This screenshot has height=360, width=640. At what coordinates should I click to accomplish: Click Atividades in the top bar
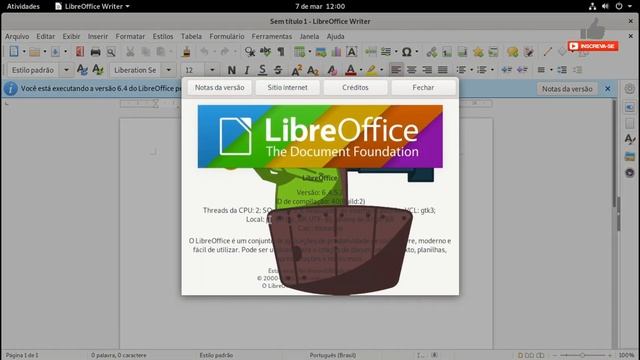(x=23, y=7)
